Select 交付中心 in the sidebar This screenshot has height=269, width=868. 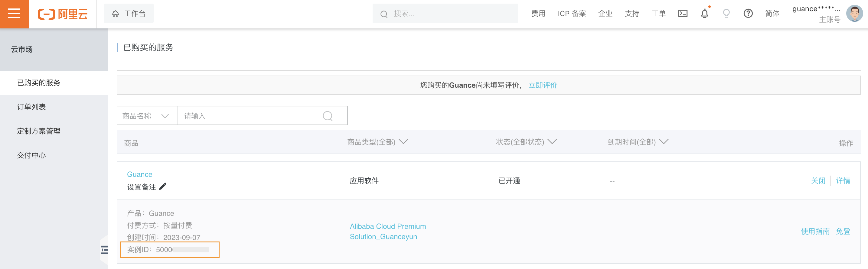54,156
